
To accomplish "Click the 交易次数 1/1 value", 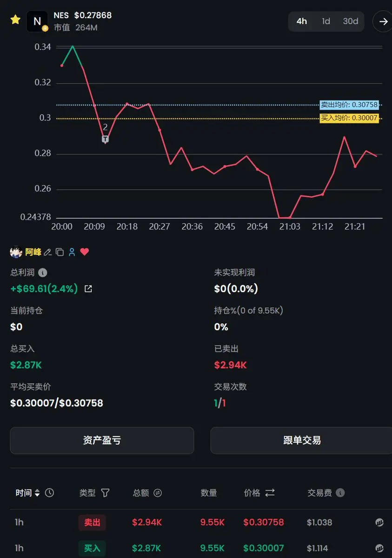I will [220, 403].
